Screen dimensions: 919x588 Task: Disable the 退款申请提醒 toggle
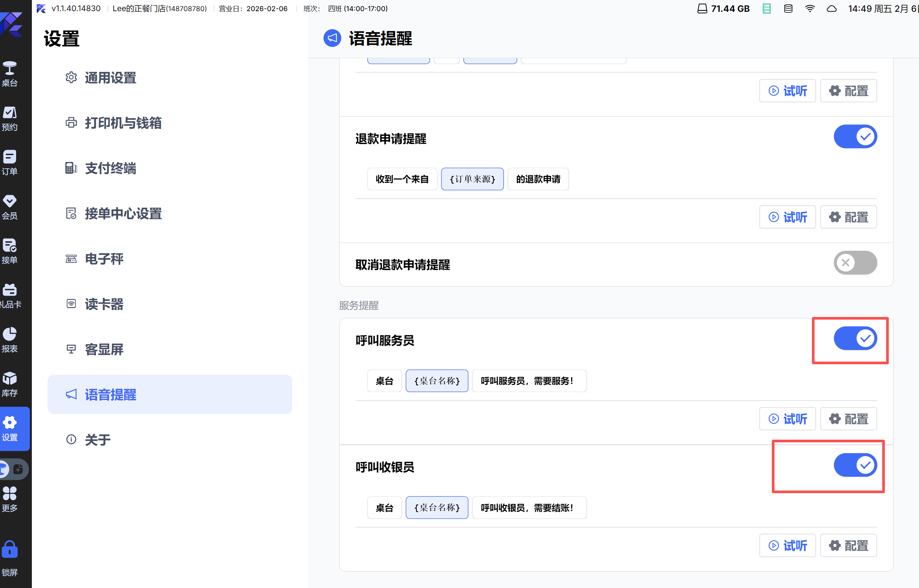click(855, 137)
